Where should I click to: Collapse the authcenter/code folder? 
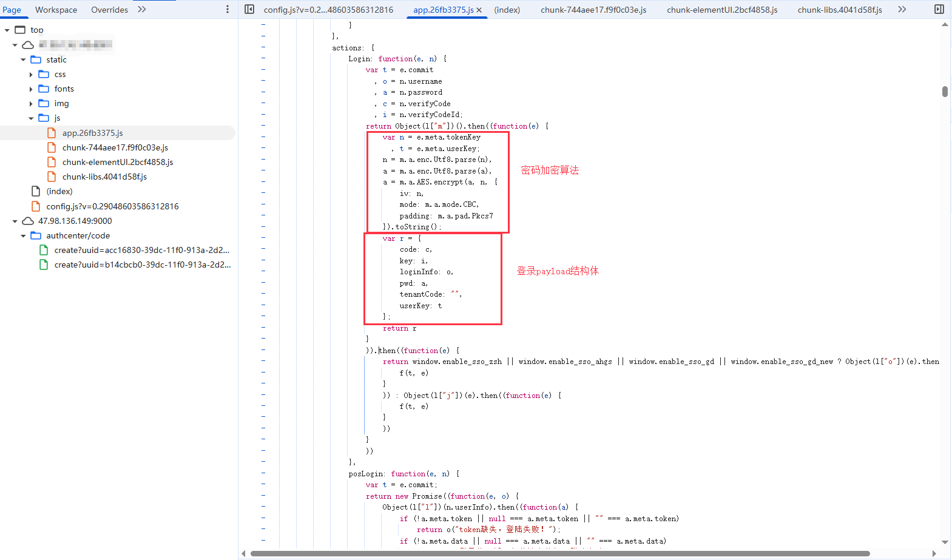tap(23, 236)
